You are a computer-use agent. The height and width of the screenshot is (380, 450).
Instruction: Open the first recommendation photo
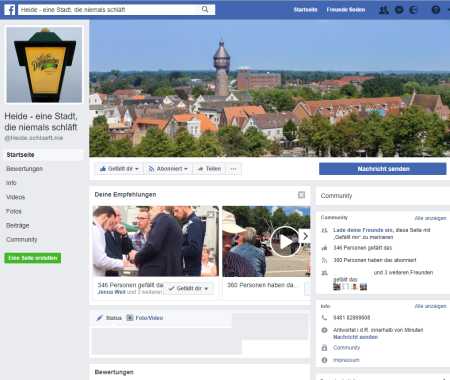click(156, 241)
